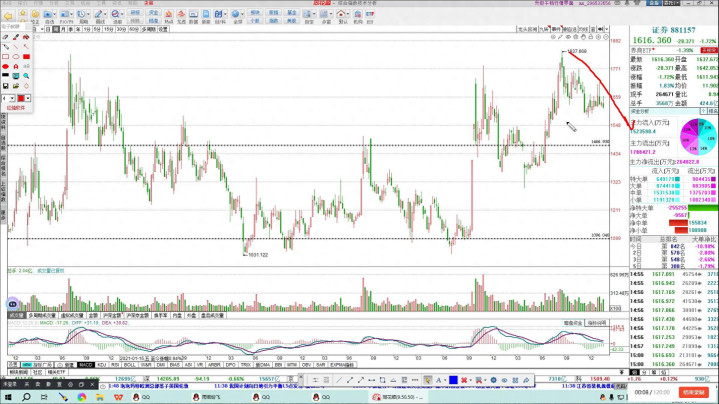This screenshot has height=404, width=719.
Task: Click the globe icon in top toolbar
Action: click(235, 14)
